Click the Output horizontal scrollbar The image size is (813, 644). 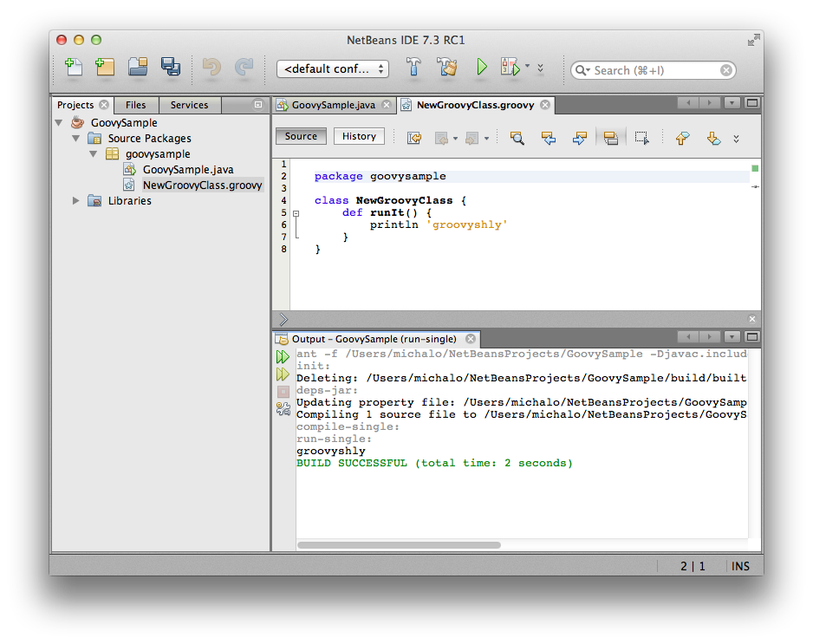(x=399, y=545)
